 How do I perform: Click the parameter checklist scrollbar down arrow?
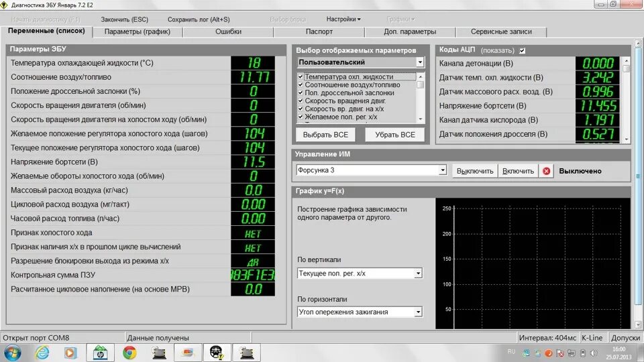[420, 119]
